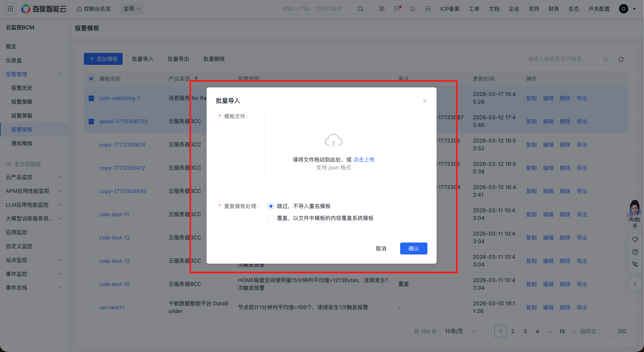The image size is (644, 352).
Task: Open 文档 in the top navigation
Action: (x=494, y=9)
